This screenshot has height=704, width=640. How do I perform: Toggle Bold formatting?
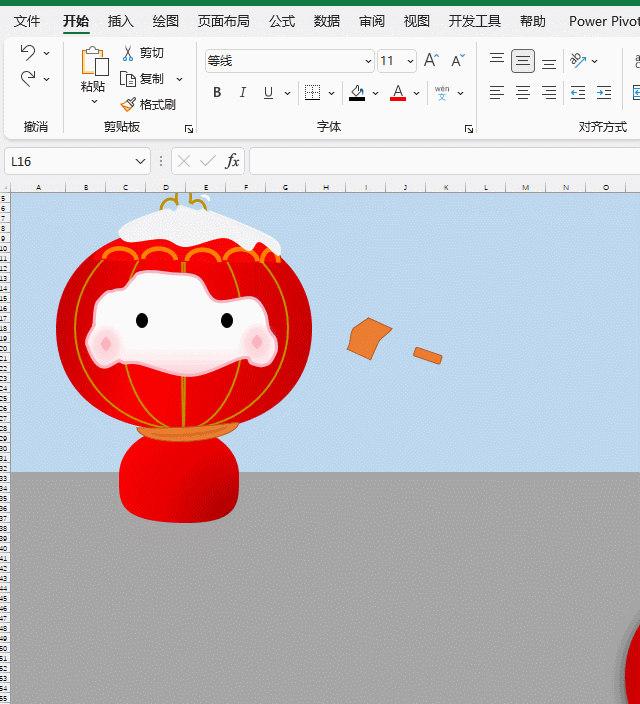pyautogui.click(x=217, y=92)
